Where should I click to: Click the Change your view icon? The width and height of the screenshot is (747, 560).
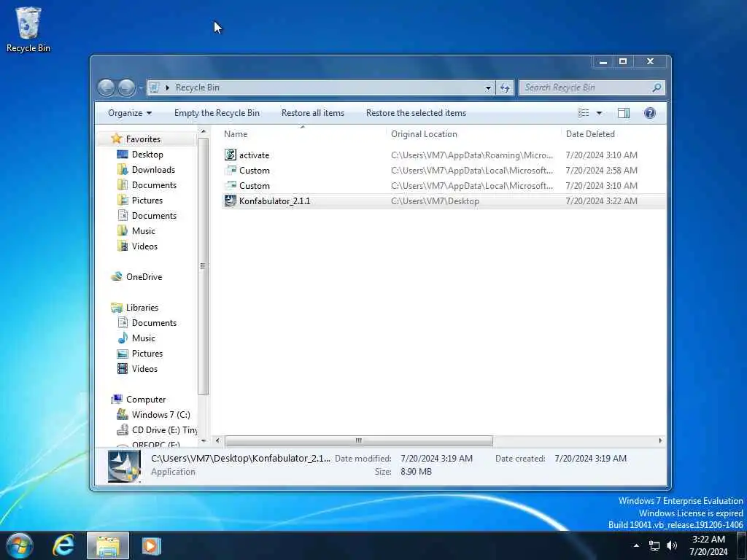[584, 113]
